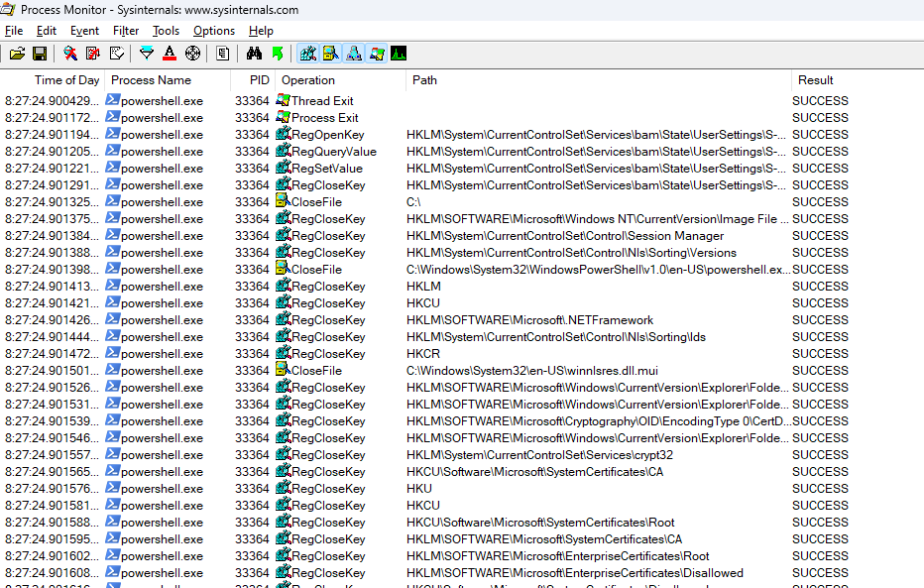Select the crosshair target icon to include a process from a window
Screen dimensions: 924x588
(192, 54)
